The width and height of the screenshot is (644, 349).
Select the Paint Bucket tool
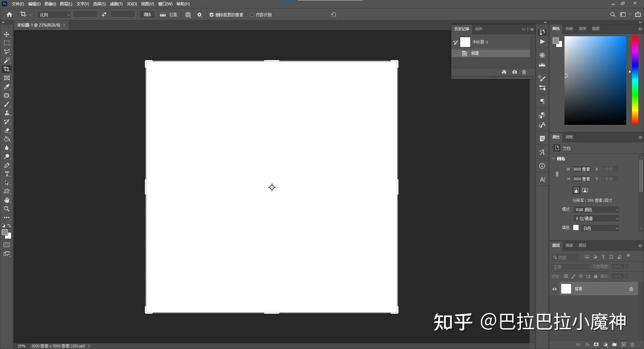click(x=7, y=139)
